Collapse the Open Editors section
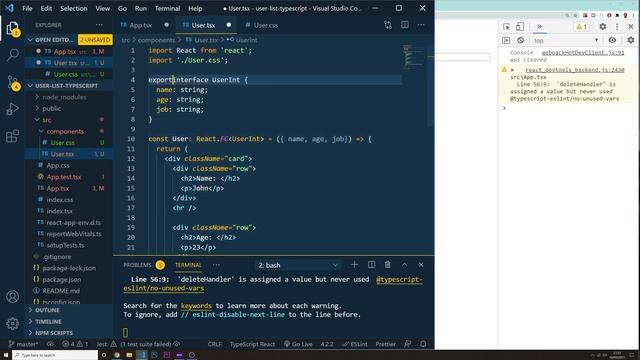Image resolution: width=640 pixels, height=360 pixels. pos(30,40)
